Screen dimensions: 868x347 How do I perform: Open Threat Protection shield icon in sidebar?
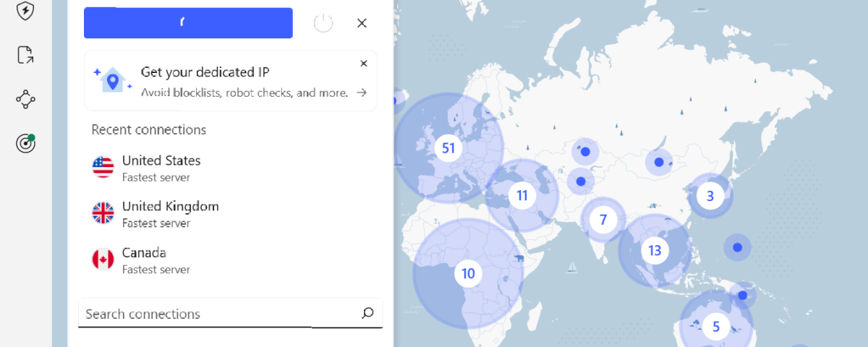26,11
